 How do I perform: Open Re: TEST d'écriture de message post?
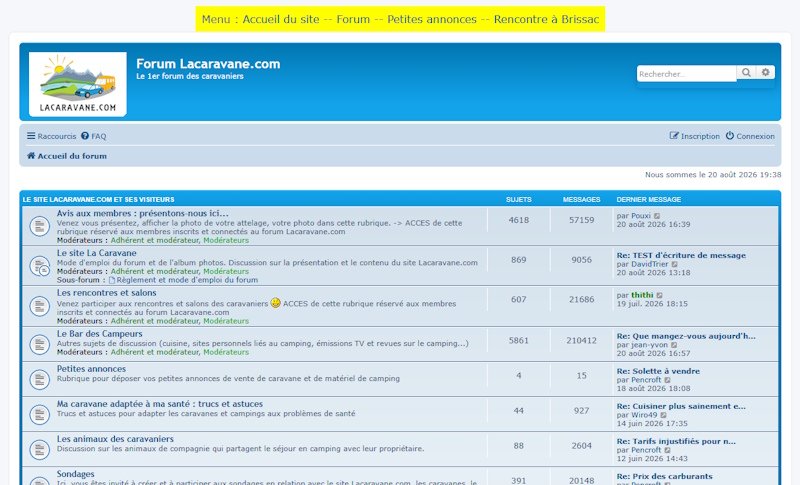pos(681,256)
